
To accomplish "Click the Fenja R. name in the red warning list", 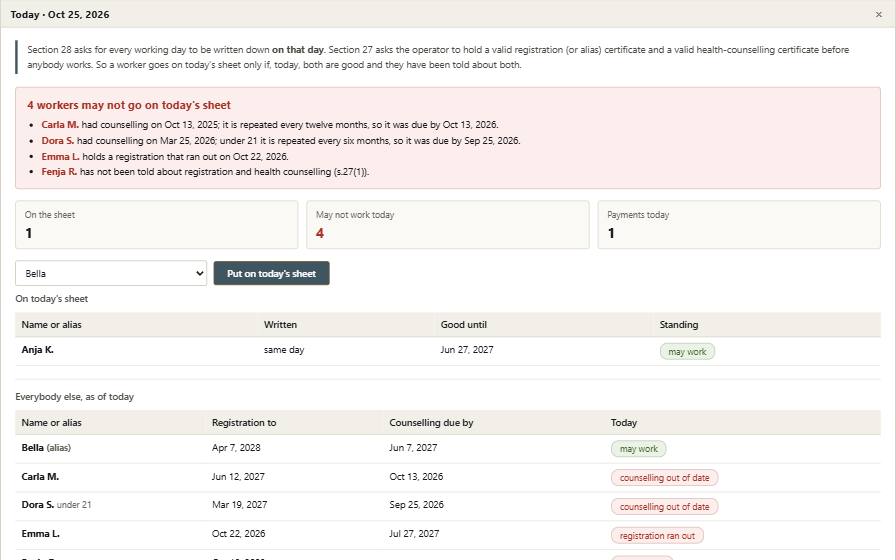I will 59,172.
